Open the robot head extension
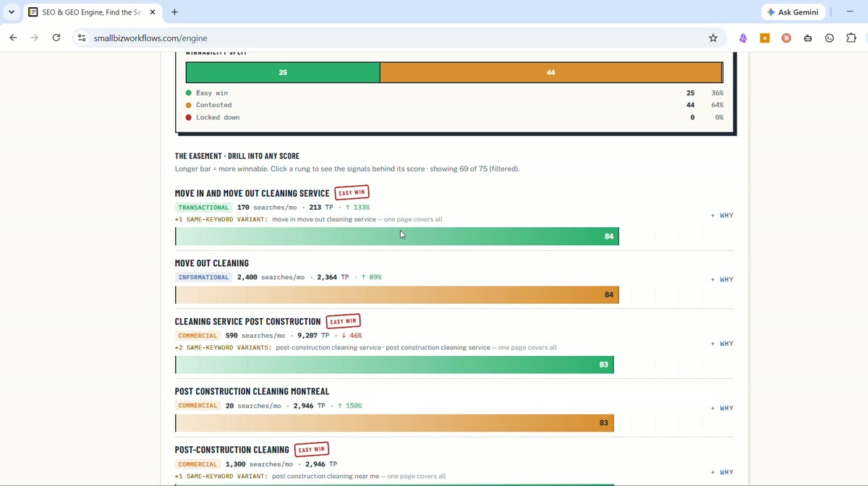Viewport: 868px width, 486px height. click(808, 38)
